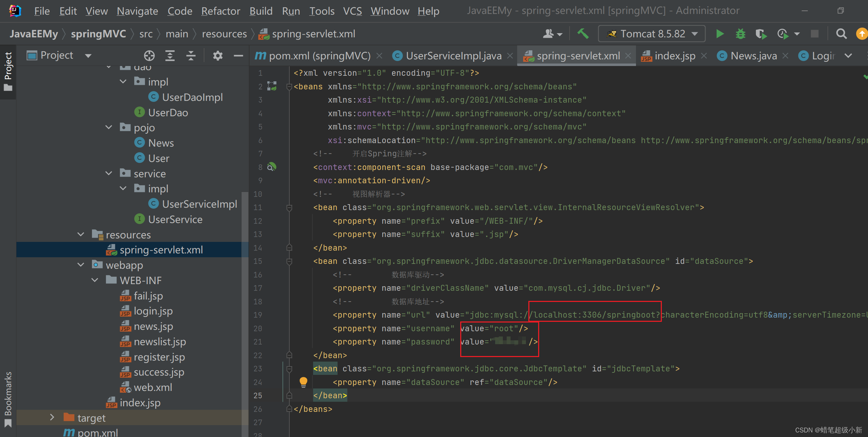Open Tomcat 8.5.82 run configuration dropdown
The height and width of the screenshot is (437, 868).
pos(652,34)
